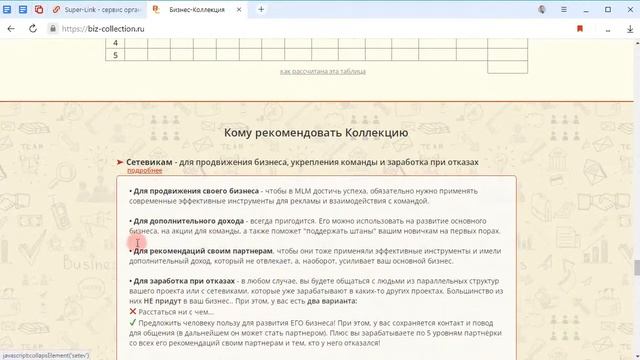Collapse details via the 'подробнее' link

(x=144, y=171)
